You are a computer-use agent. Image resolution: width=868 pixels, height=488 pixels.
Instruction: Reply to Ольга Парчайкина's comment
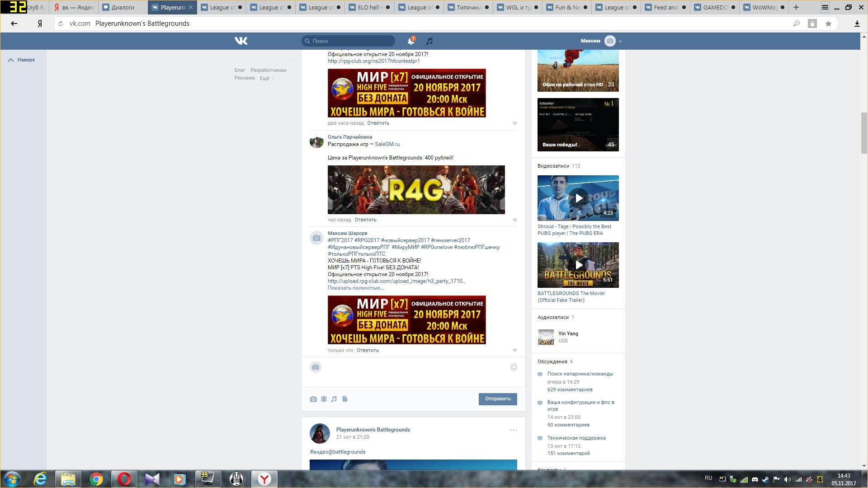tap(365, 220)
